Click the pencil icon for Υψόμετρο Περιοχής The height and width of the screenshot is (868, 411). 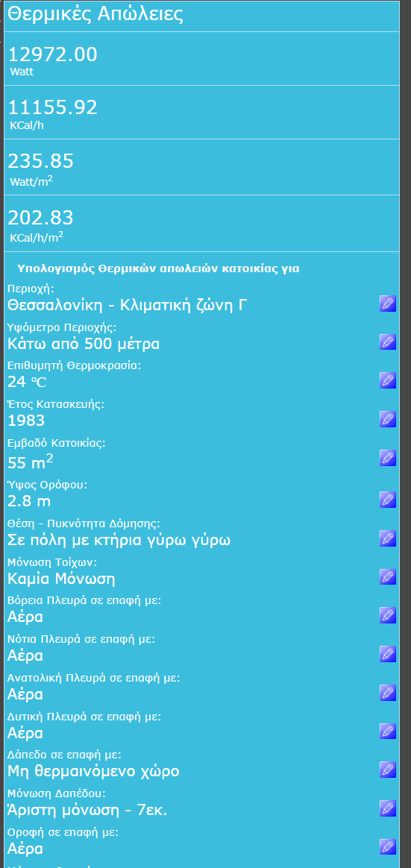pos(388,342)
